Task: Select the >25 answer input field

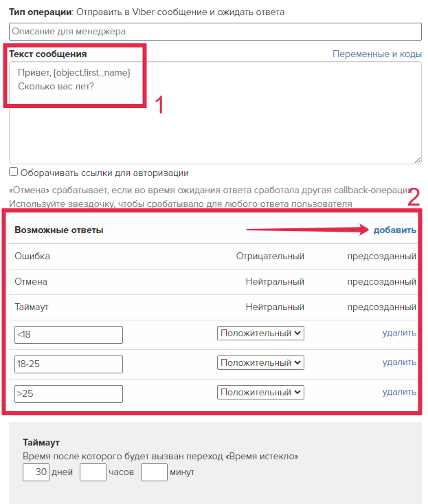Action: pos(69,394)
